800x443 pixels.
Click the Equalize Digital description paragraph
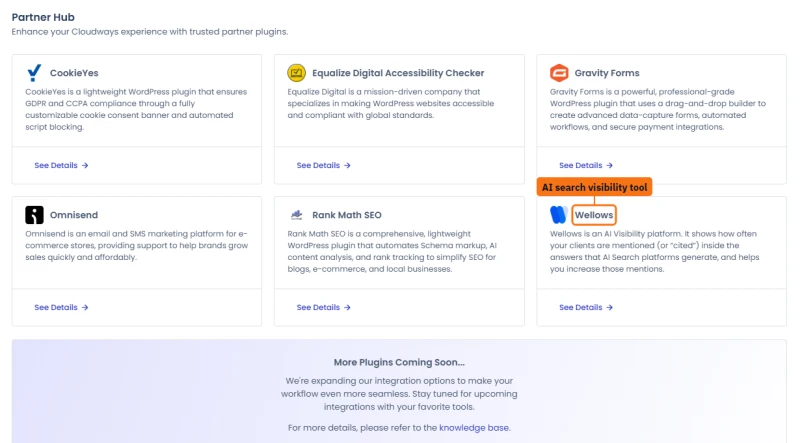coord(391,104)
